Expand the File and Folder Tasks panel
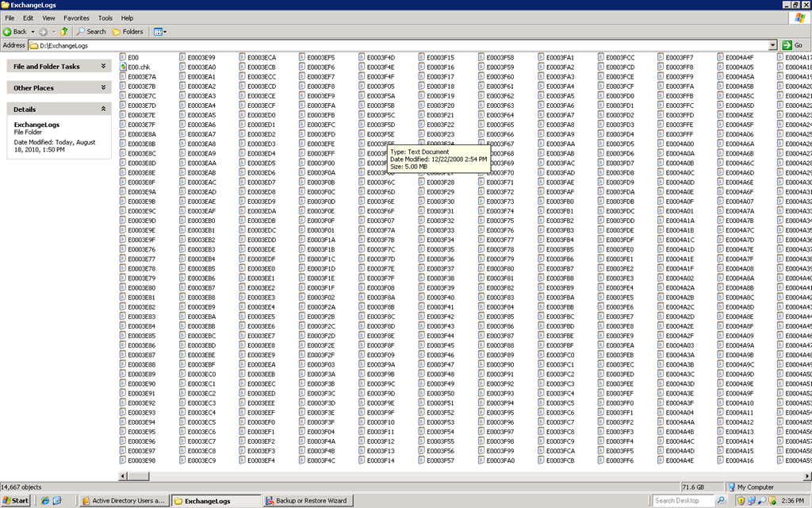Viewport: 812px width, 508px height. click(x=103, y=67)
